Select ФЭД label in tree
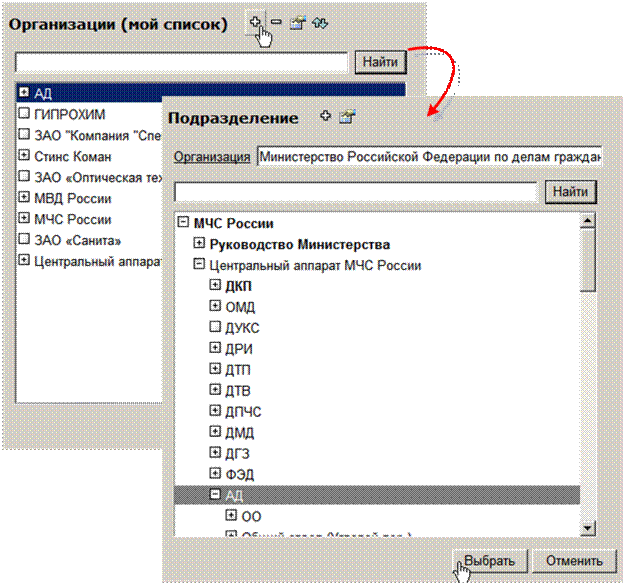The height and width of the screenshot is (587, 626). 240,475
